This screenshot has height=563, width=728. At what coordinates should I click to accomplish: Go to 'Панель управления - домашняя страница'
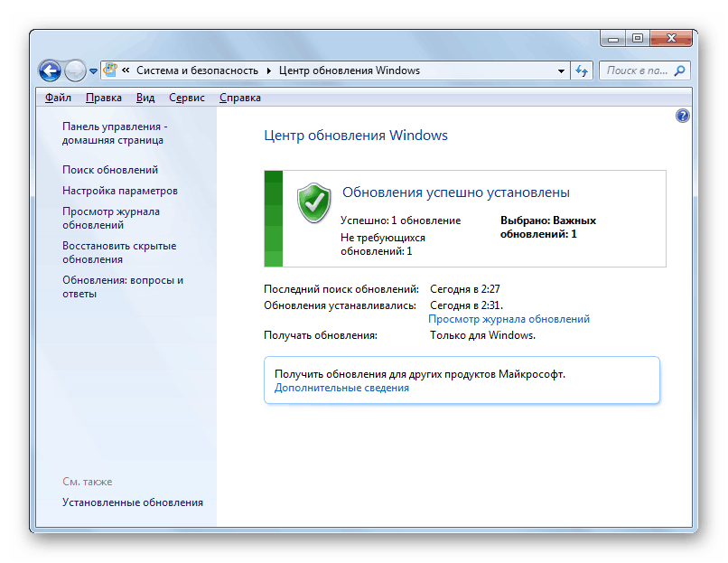[x=115, y=134]
